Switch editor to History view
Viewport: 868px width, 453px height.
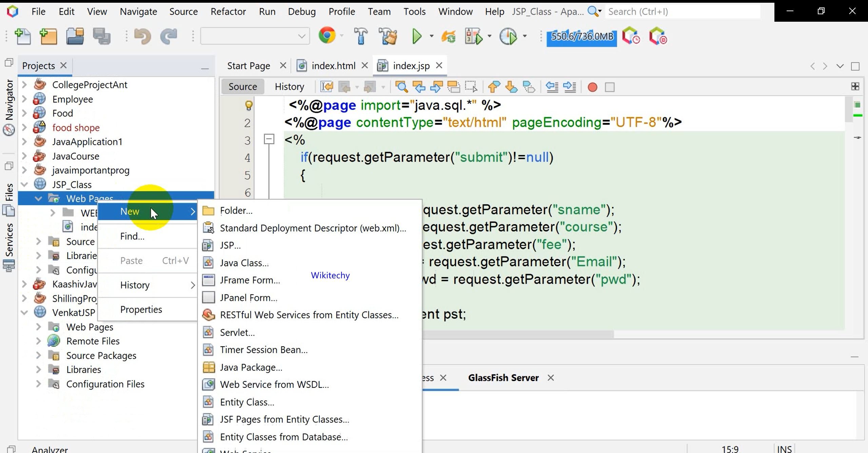(x=289, y=87)
